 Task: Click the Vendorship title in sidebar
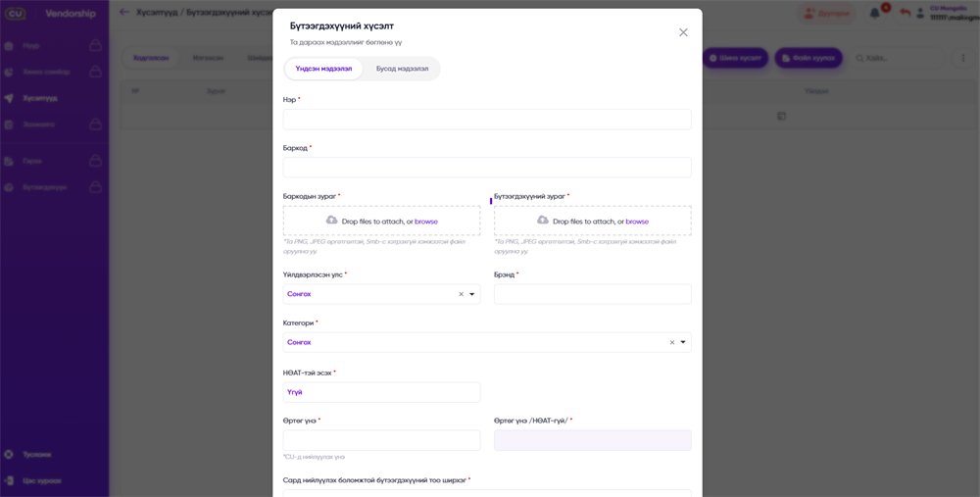pos(70,14)
